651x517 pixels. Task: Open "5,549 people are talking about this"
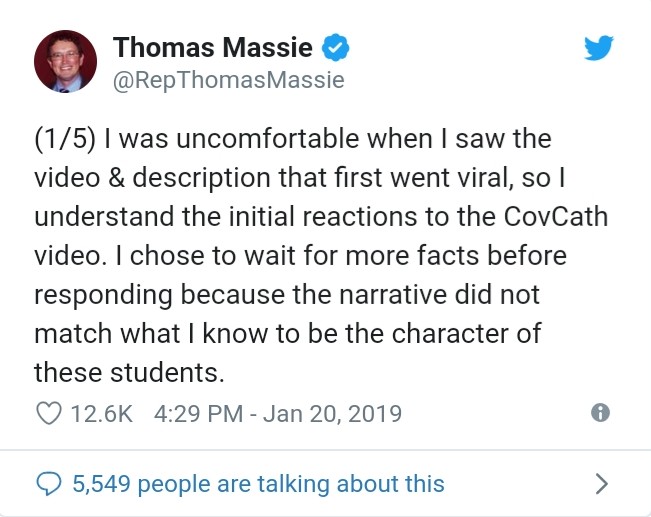[259, 484]
